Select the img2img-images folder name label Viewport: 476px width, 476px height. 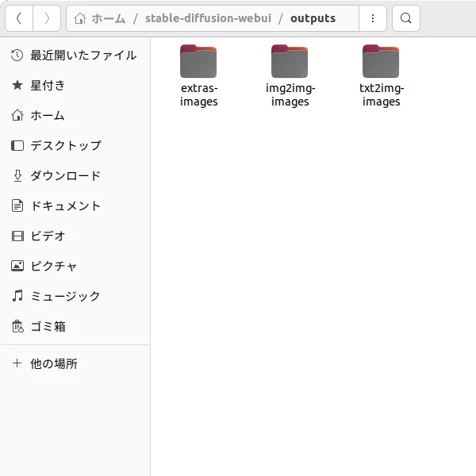pyautogui.click(x=290, y=94)
